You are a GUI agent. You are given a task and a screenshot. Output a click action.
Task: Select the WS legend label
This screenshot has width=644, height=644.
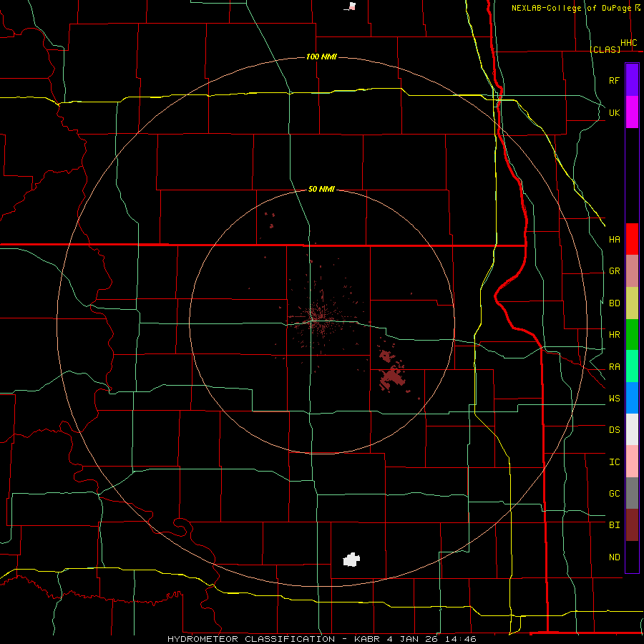pos(614,398)
